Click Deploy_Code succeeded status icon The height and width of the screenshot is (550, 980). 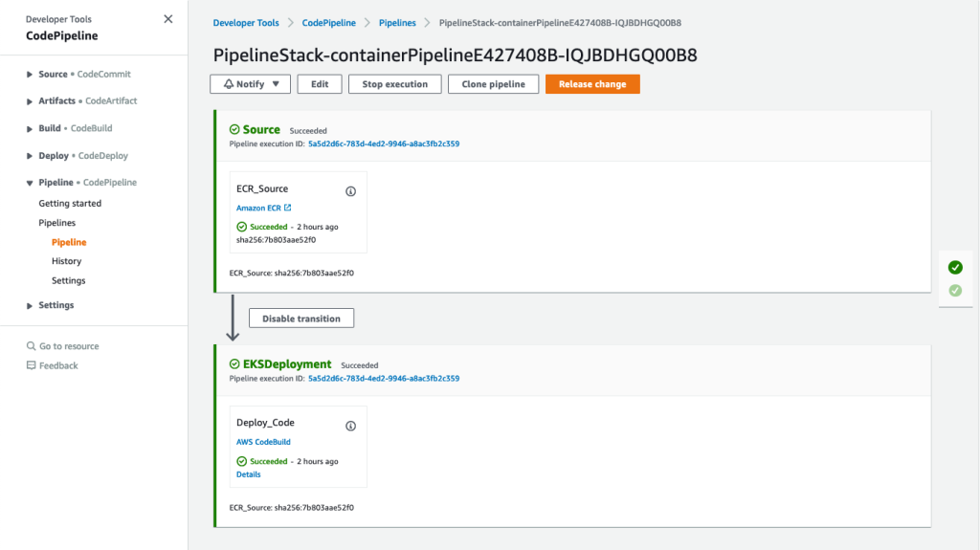click(x=242, y=461)
